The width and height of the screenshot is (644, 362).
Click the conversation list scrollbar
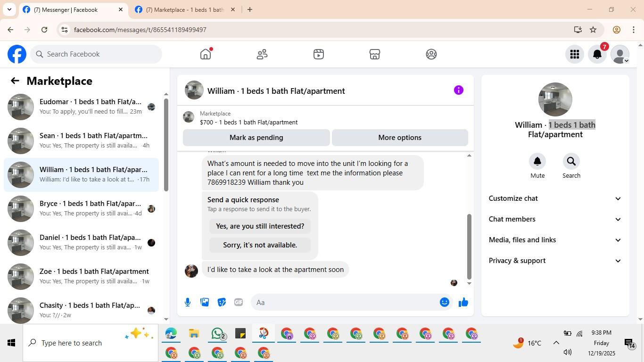(166, 145)
